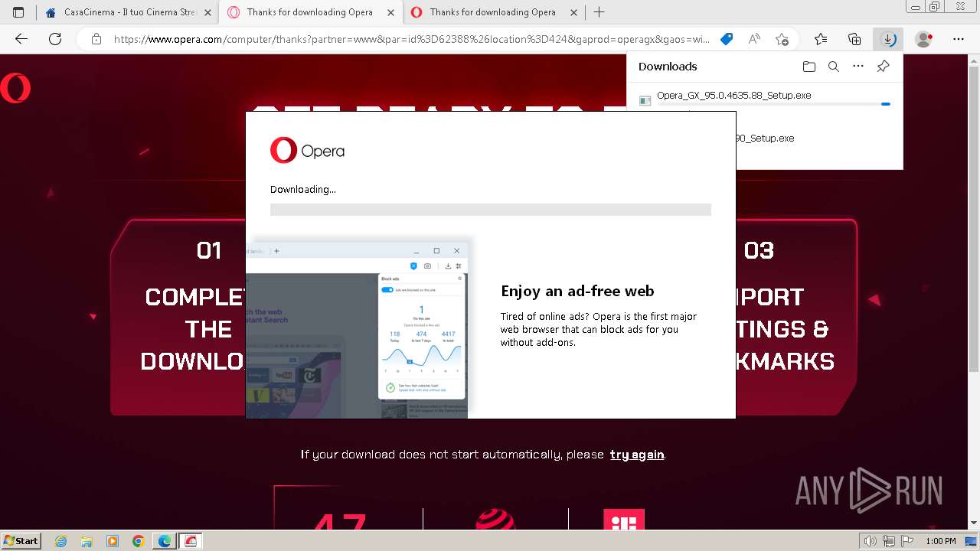Close the active Opera download tab
Image resolution: width=980 pixels, height=551 pixels.
click(x=391, y=12)
